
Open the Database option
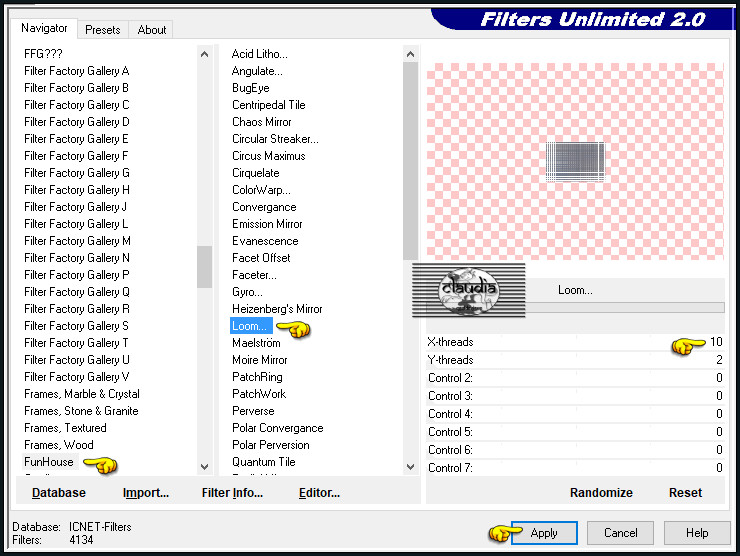pos(59,493)
